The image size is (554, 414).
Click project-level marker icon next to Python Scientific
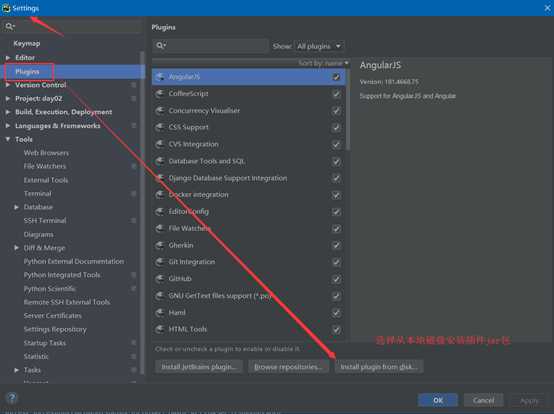[133, 289]
